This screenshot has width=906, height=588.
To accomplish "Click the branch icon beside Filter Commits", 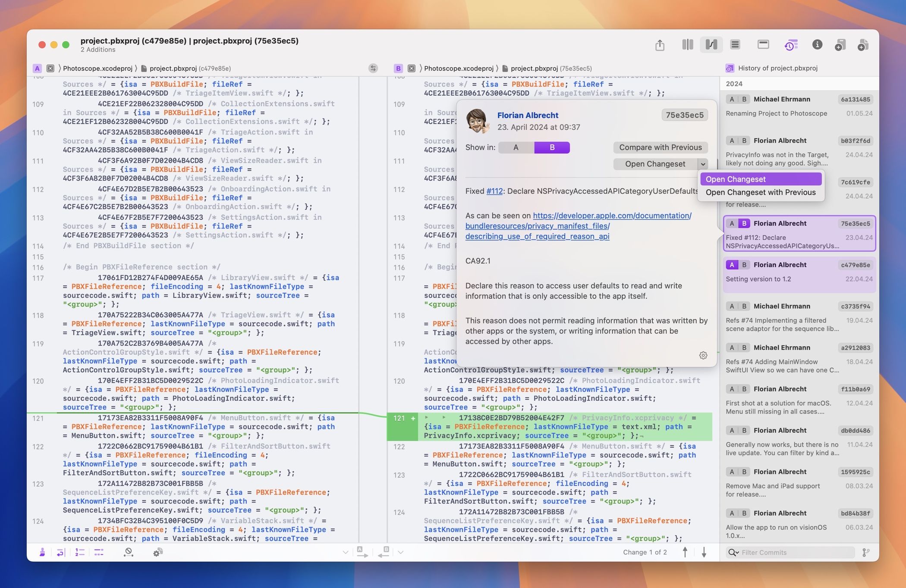I will click(866, 552).
